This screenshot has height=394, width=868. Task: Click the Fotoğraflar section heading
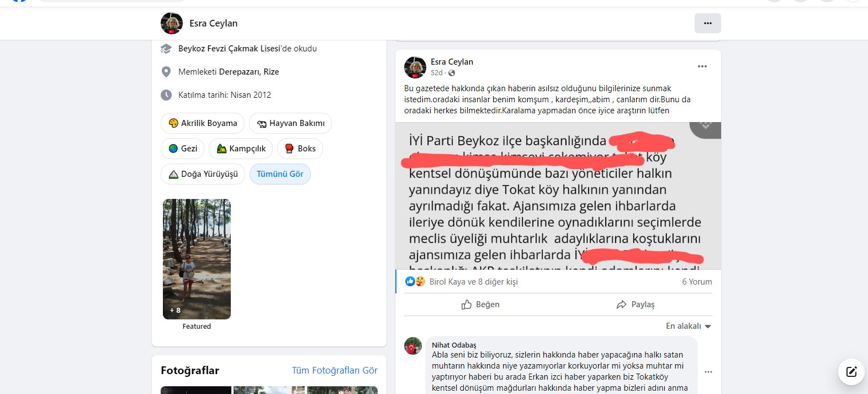(x=190, y=370)
